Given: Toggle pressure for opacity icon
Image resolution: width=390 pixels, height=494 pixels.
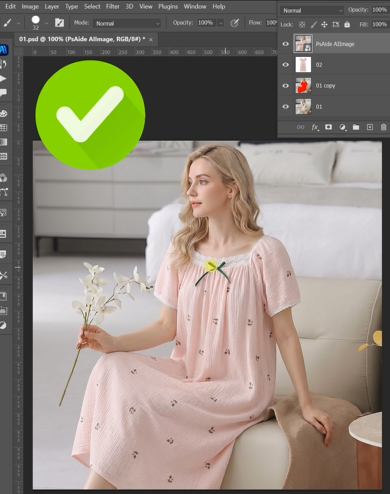Looking at the screenshot, I should click(x=235, y=23).
